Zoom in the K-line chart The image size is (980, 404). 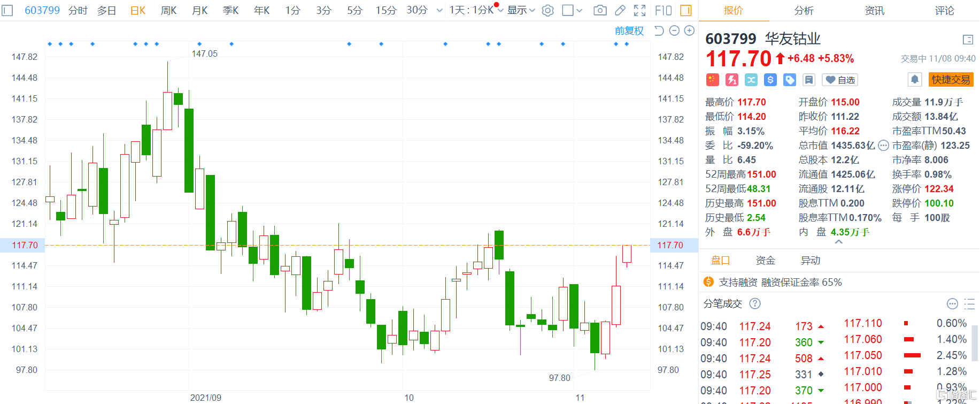(689, 31)
